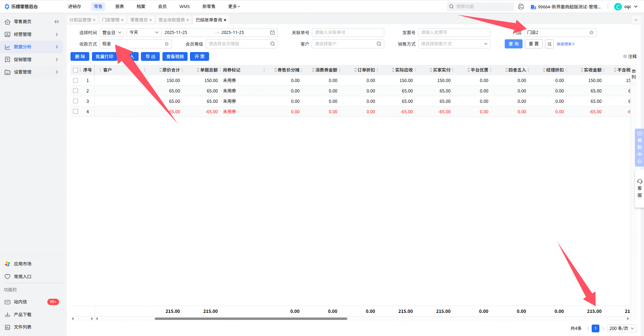Open the 今天 date preset dropdown
The width and height of the screenshot is (644, 336).
point(144,33)
